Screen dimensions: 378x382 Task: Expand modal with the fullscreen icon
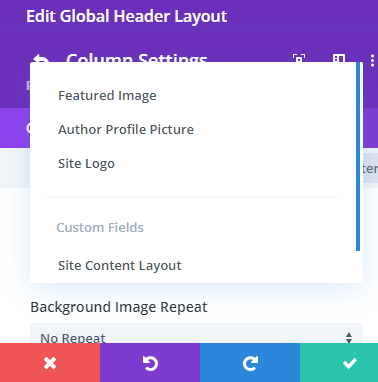299,58
